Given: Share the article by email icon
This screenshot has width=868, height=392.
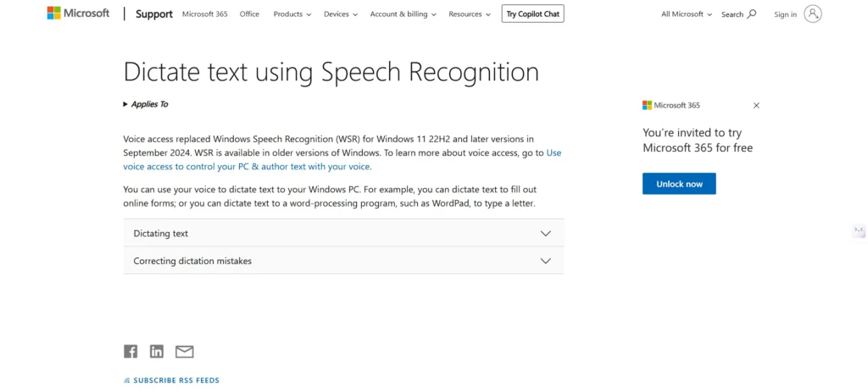Looking at the screenshot, I should pyautogui.click(x=184, y=351).
